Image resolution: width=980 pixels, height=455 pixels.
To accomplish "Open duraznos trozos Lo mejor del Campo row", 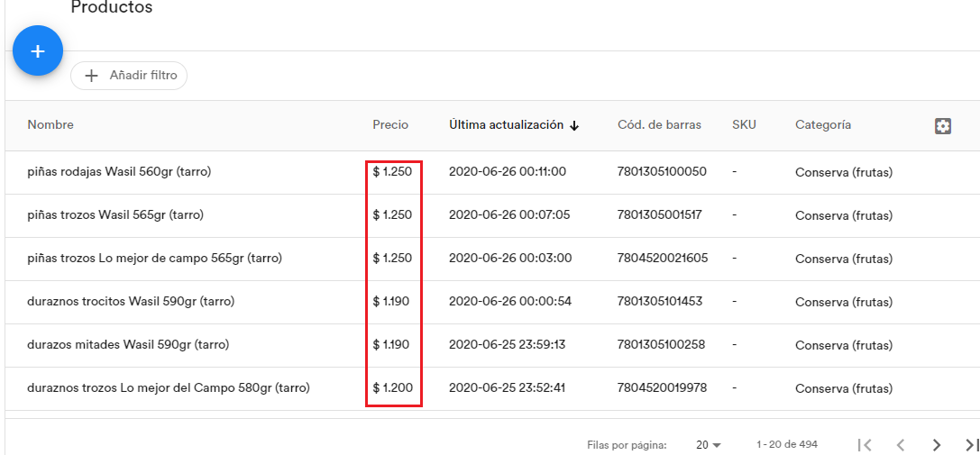I will click(169, 388).
